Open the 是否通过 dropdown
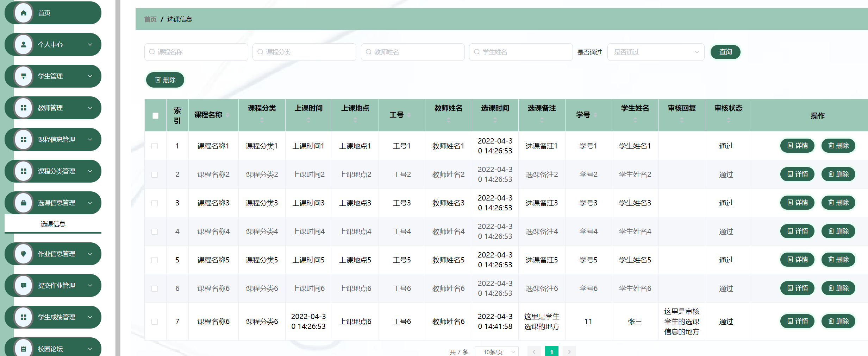Viewport: 868px width, 356px height. coord(656,52)
